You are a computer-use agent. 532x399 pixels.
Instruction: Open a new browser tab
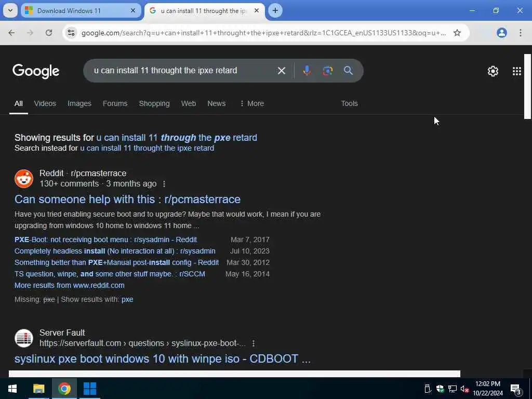(x=275, y=10)
